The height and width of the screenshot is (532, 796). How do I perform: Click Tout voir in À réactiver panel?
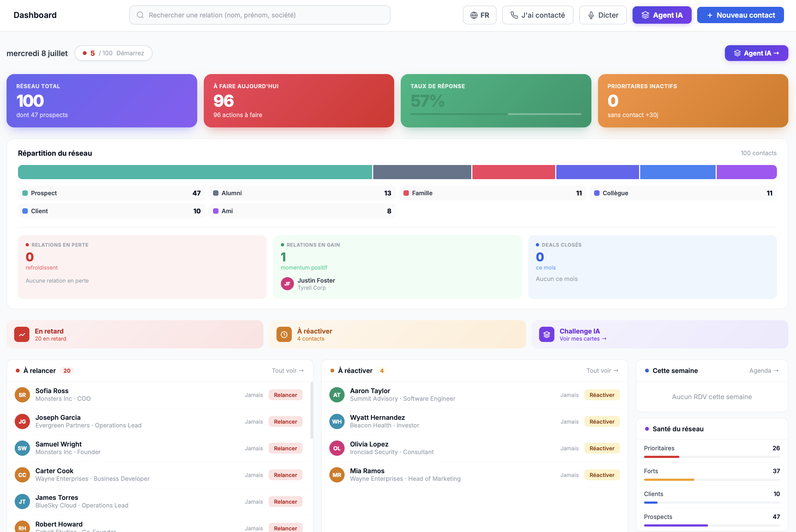click(603, 371)
